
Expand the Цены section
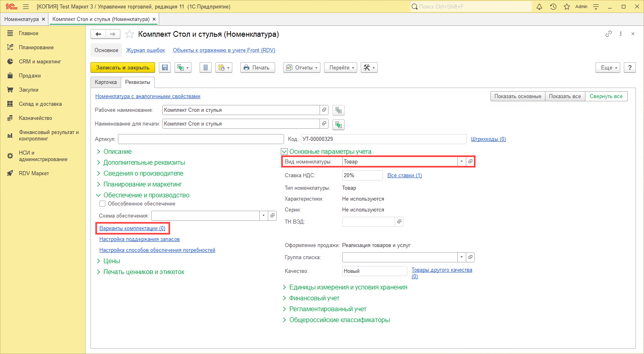coord(112,261)
